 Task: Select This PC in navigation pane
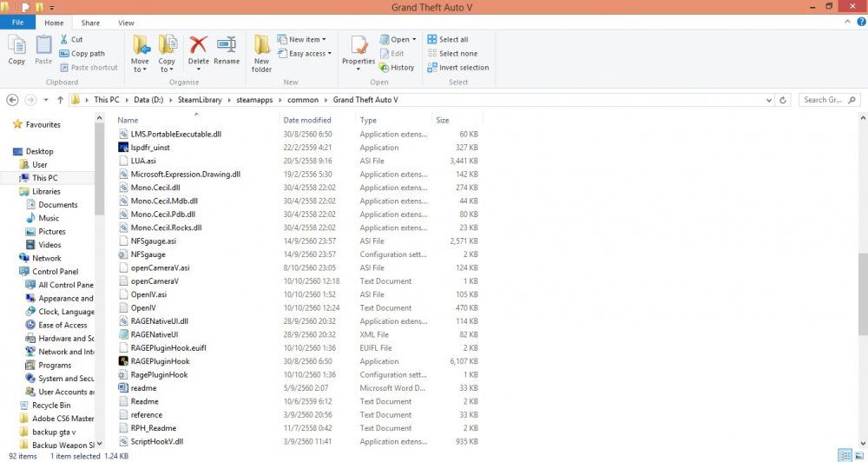click(x=45, y=178)
